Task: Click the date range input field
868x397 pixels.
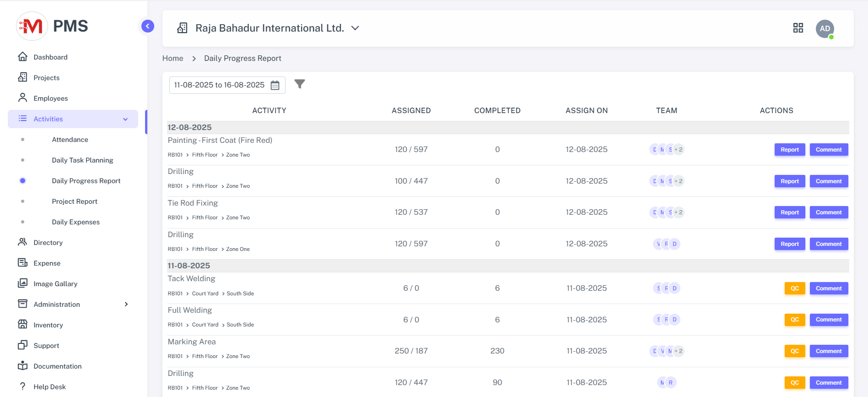Action: [x=219, y=85]
